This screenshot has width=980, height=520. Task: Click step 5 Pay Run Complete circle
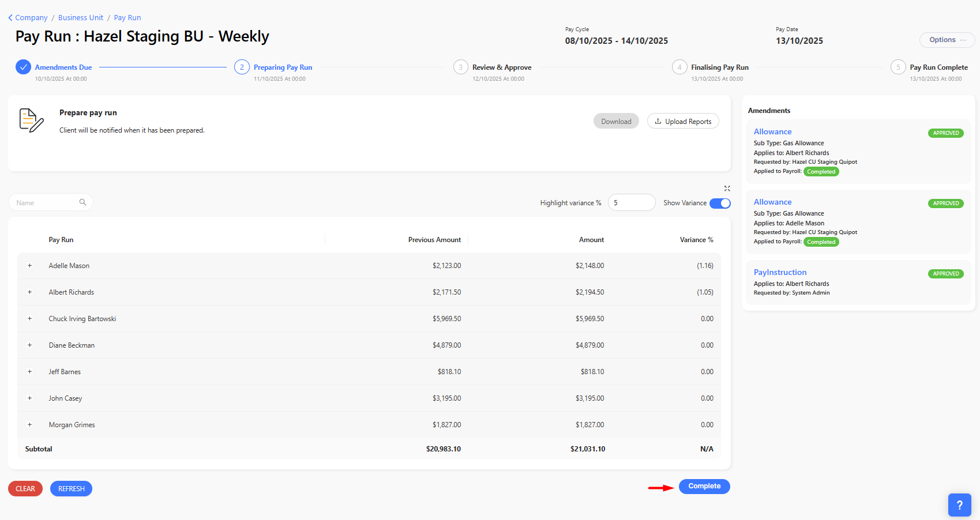click(898, 67)
